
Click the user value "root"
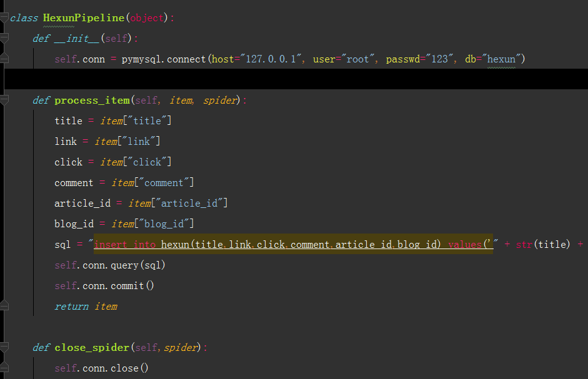point(358,59)
